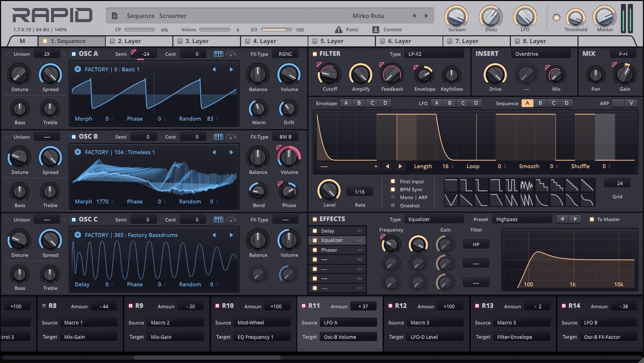Toggle OSC C on/off

click(x=73, y=220)
